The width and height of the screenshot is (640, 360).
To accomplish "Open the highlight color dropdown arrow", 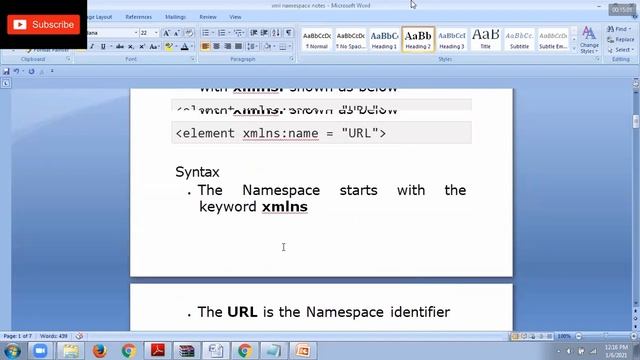I will pyautogui.click(x=176, y=47).
